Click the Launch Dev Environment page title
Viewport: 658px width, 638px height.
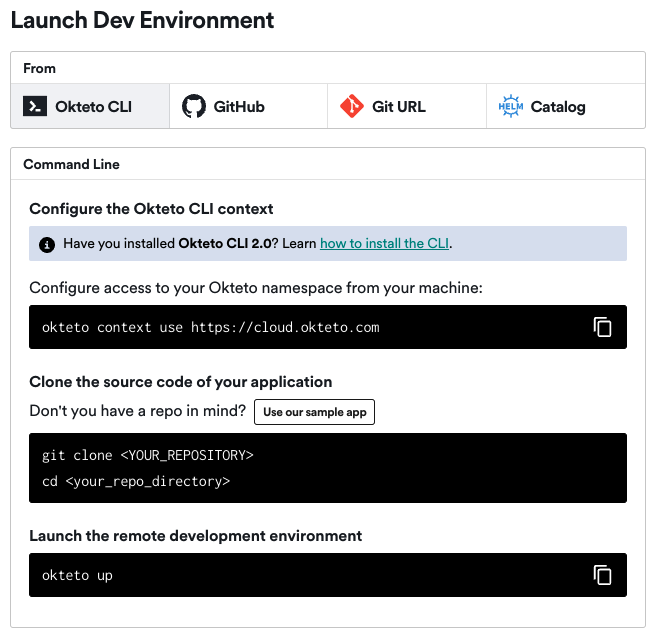coord(142,19)
